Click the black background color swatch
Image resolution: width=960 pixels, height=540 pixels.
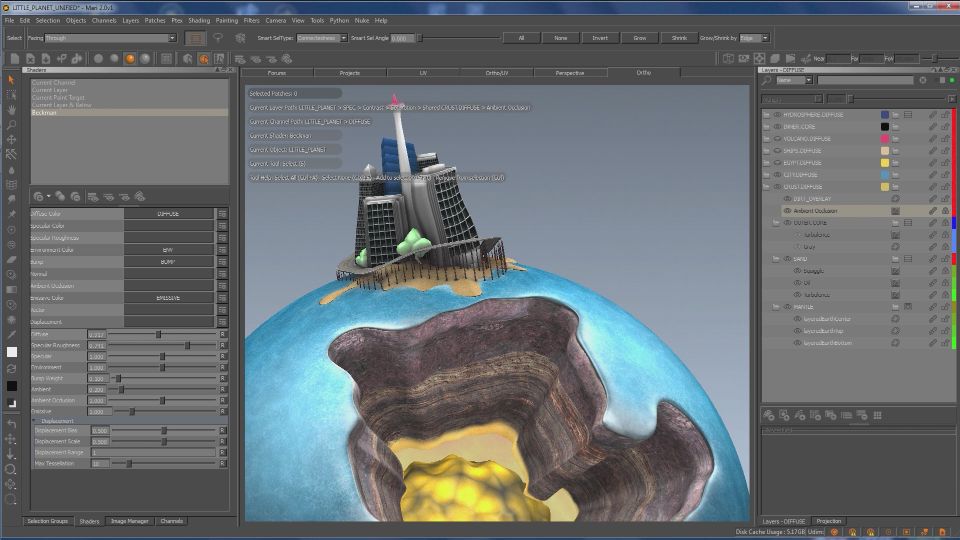click(x=12, y=386)
